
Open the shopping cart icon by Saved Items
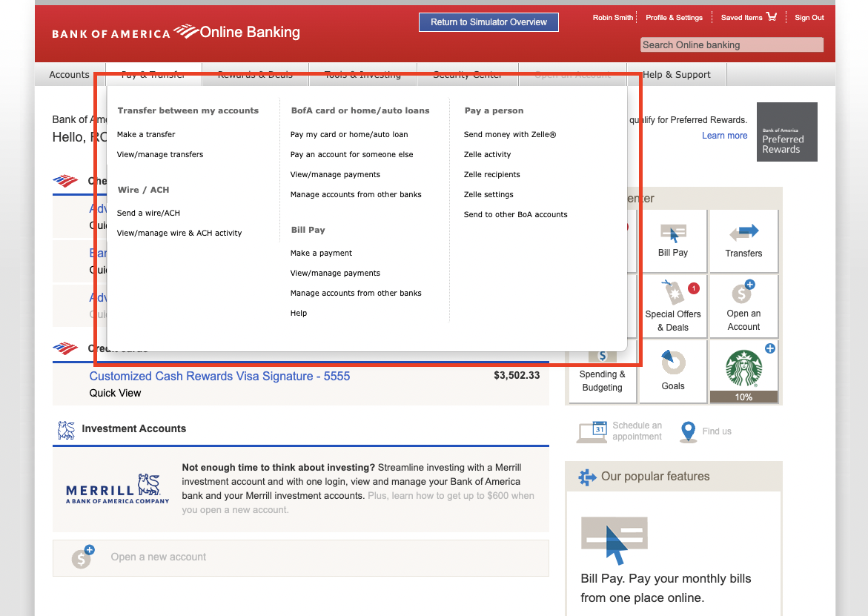772,16
